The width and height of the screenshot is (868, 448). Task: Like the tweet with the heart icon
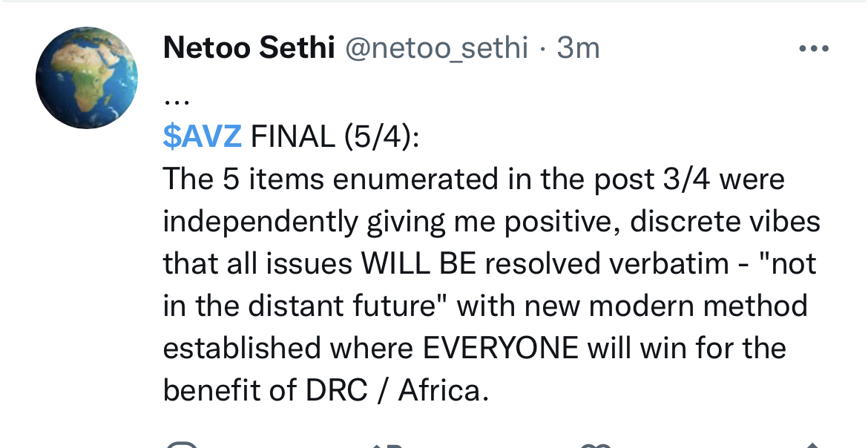point(595,444)
